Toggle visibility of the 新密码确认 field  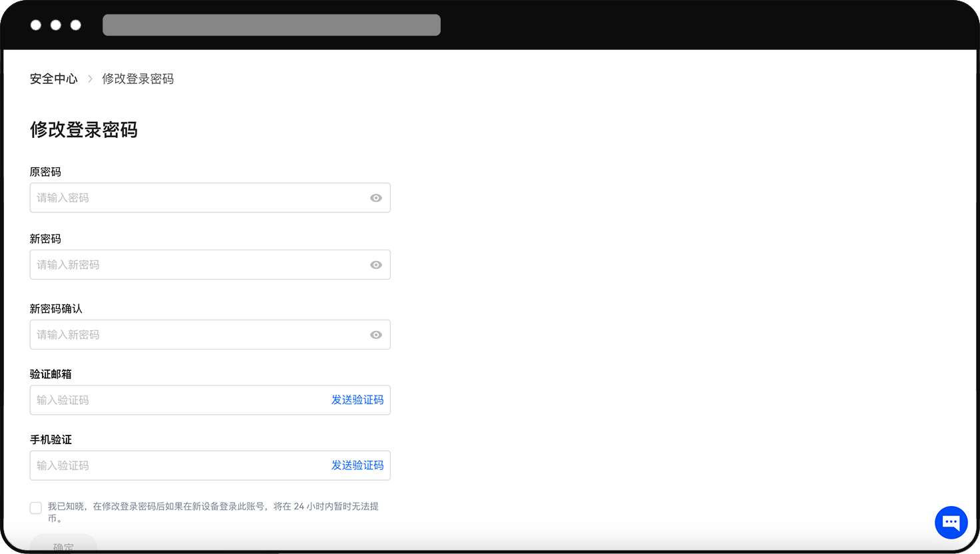click(x=375, y=334)
